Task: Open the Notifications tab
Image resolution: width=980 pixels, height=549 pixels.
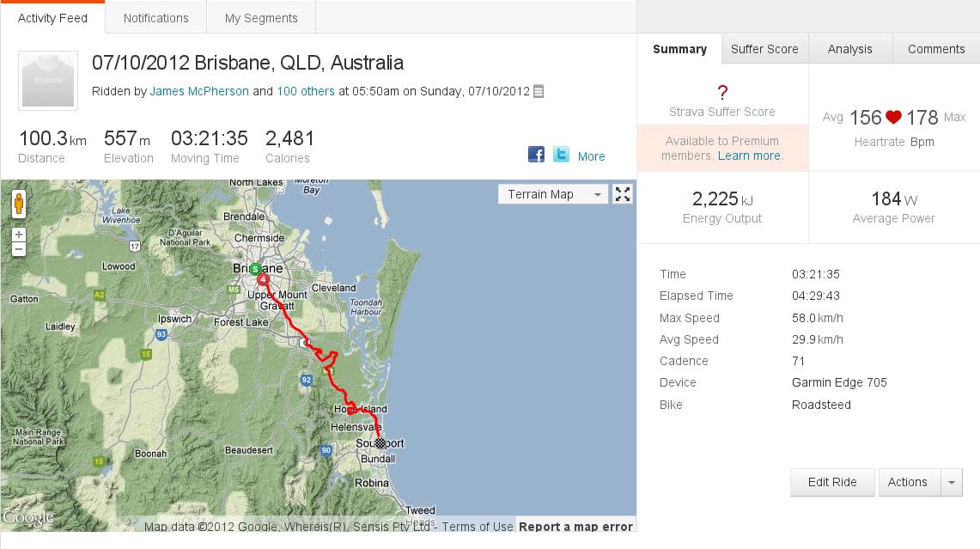Action: [x=155, y=18]
